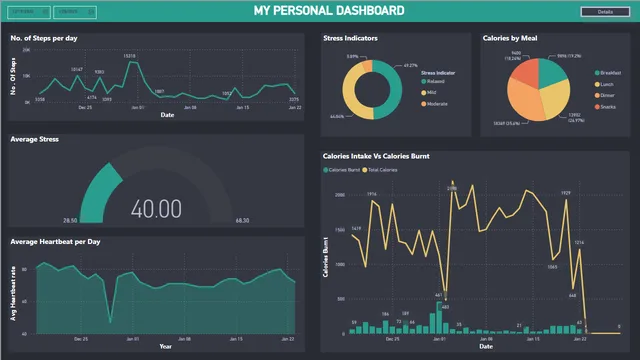This screenshot has width=640, height=360.
Task: Select Breakfast legend item in Calories by Meal
Action: (608, 73)
